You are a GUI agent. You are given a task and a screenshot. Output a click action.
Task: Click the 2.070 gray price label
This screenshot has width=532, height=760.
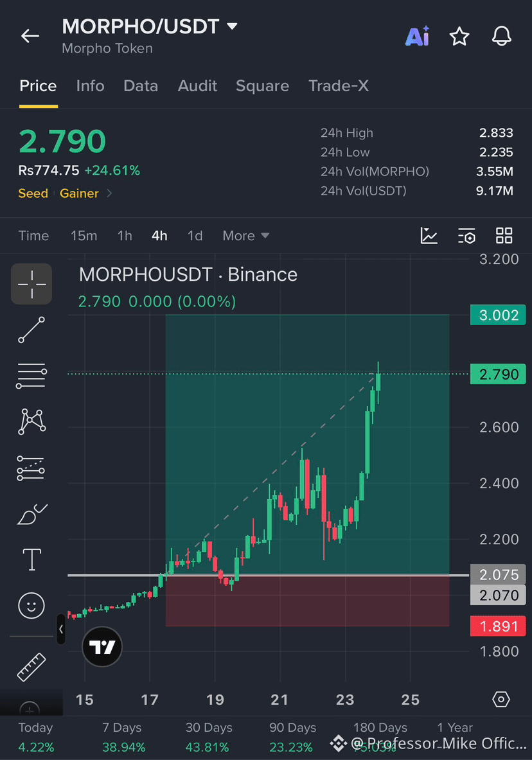pyautogui.click(x=498, y=595)
